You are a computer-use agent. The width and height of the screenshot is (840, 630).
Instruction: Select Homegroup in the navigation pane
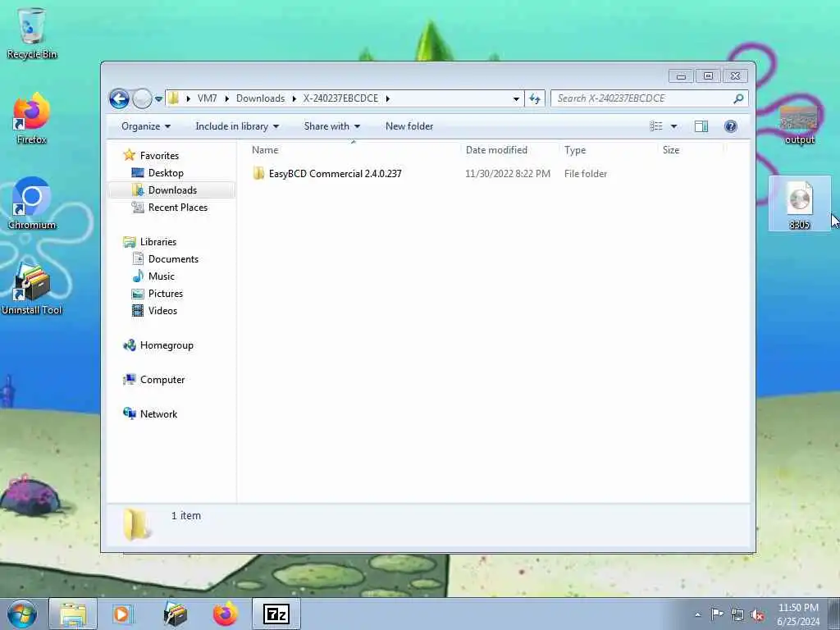[166, 345]
